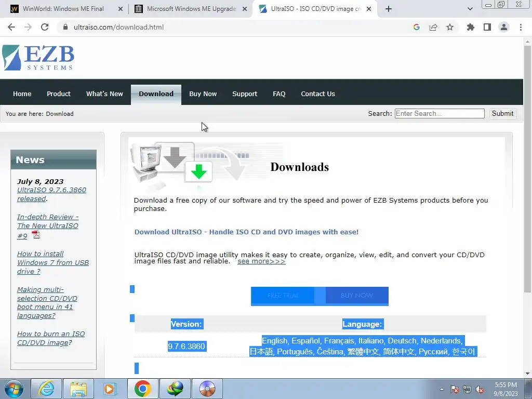Click the FREE TRIAL button
Screen dimensions: 532x399
click(283, 296)
